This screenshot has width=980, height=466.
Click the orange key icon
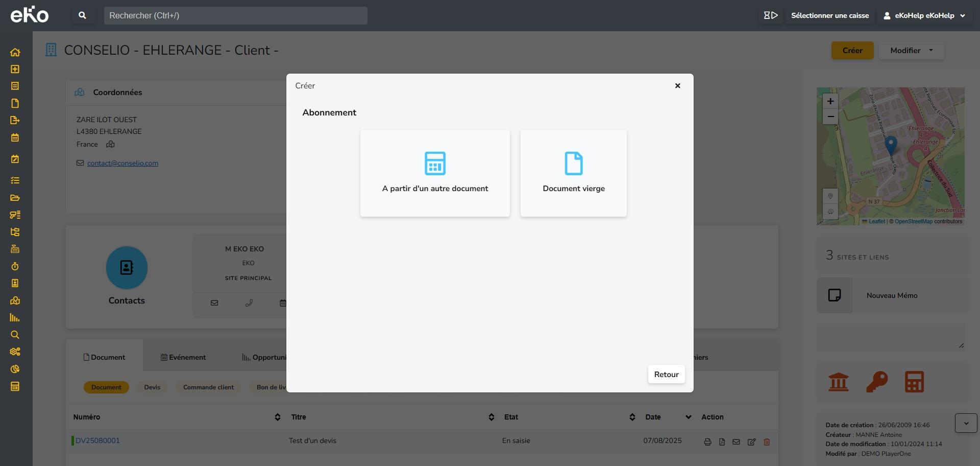[x=876, y=382]
